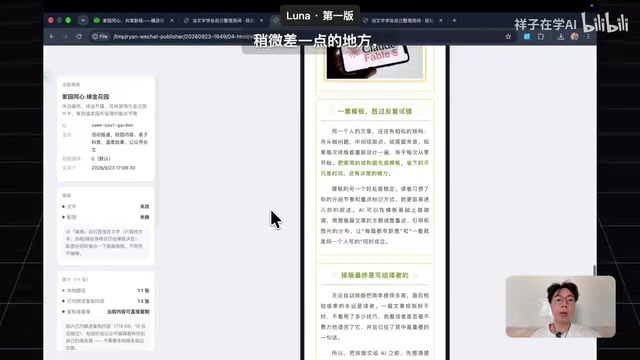Click the 当前内容可直接复制 status
Screen dimensions: 640x360
(x=128, y=312)
